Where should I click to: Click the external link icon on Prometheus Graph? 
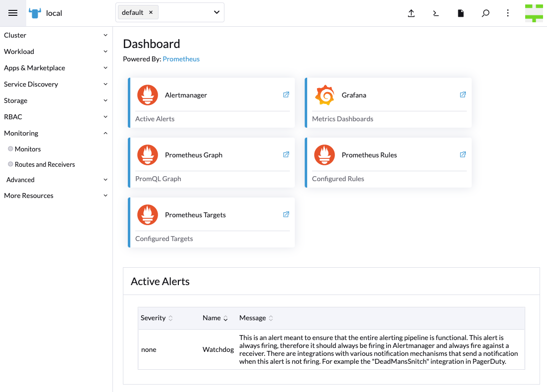tap(286, 154)
